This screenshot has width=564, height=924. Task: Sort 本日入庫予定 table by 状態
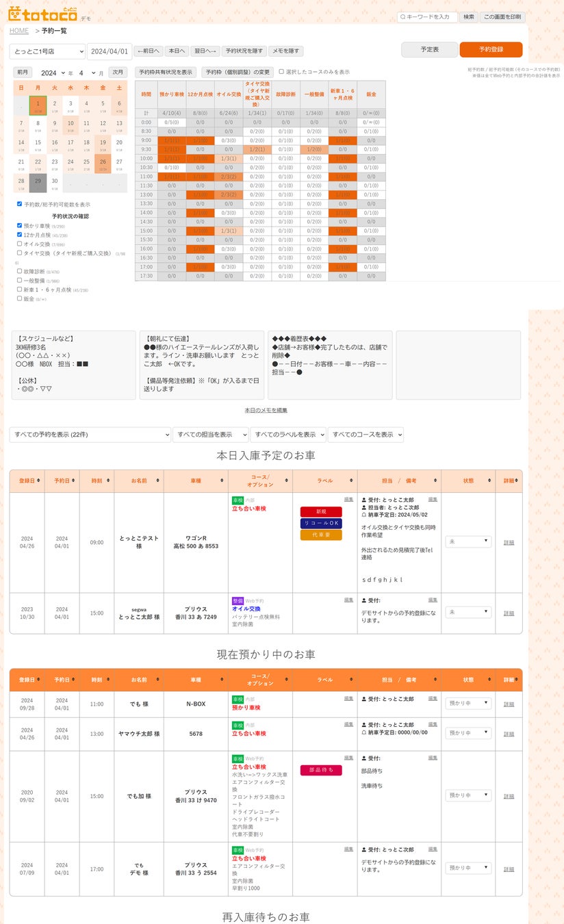(x=468, y=480)
